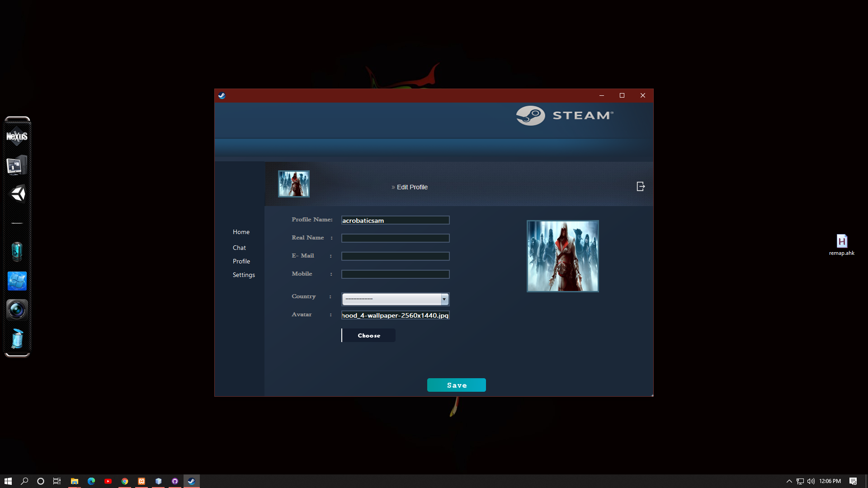This screenshot has width=868, height=488.
Task: Click the Steam logo in the banner
Action: click(564, 116)
